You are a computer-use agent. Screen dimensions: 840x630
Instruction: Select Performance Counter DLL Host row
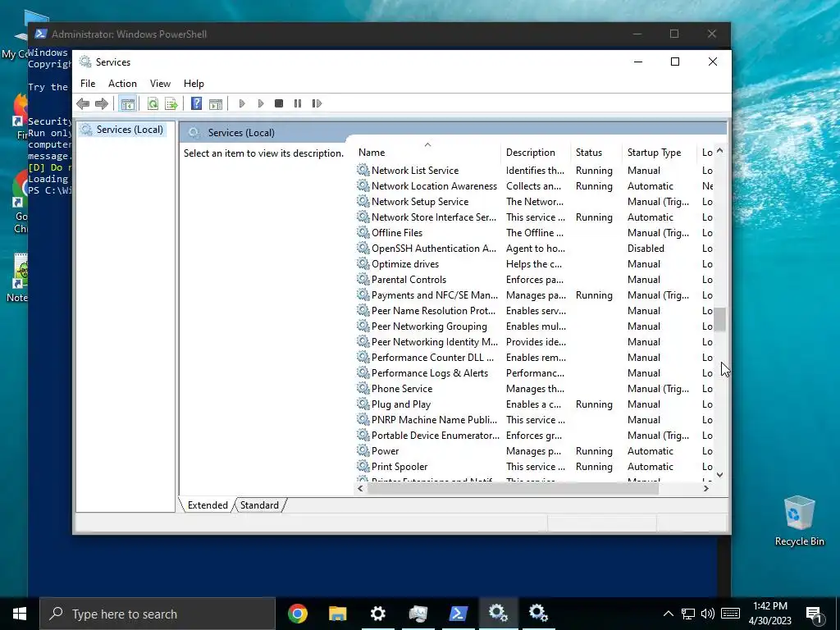534,357
